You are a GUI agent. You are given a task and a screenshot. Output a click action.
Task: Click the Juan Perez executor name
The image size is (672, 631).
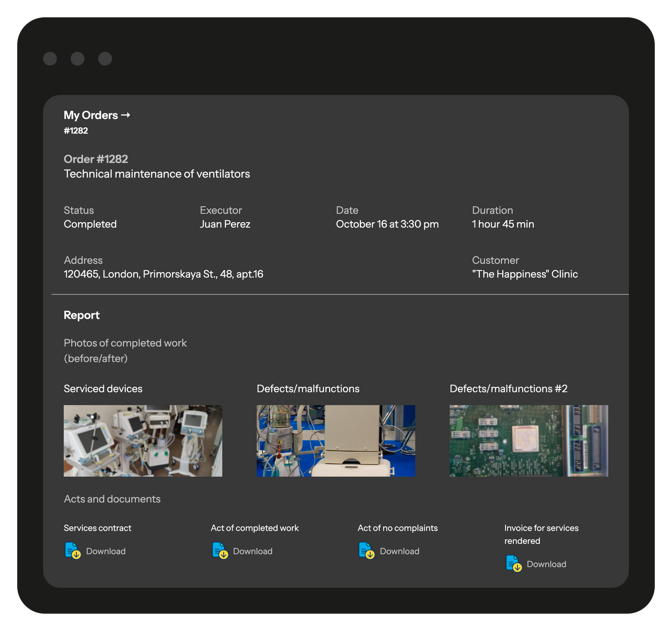[225, 224]
